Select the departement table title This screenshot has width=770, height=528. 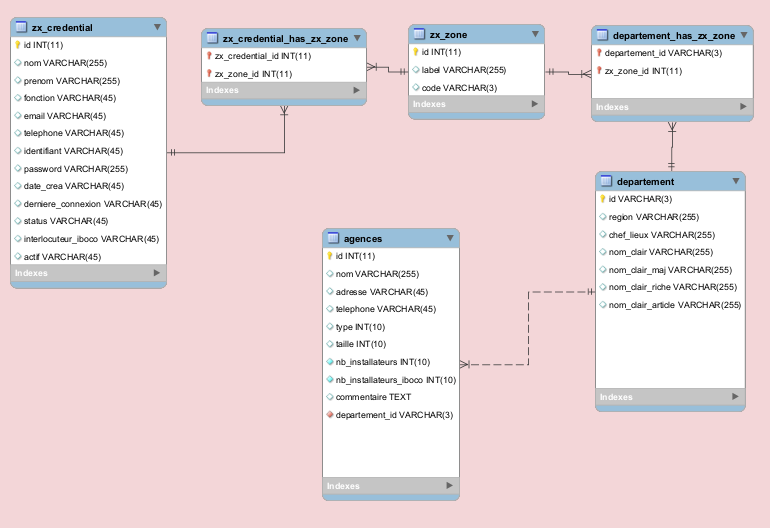point(645,182)
